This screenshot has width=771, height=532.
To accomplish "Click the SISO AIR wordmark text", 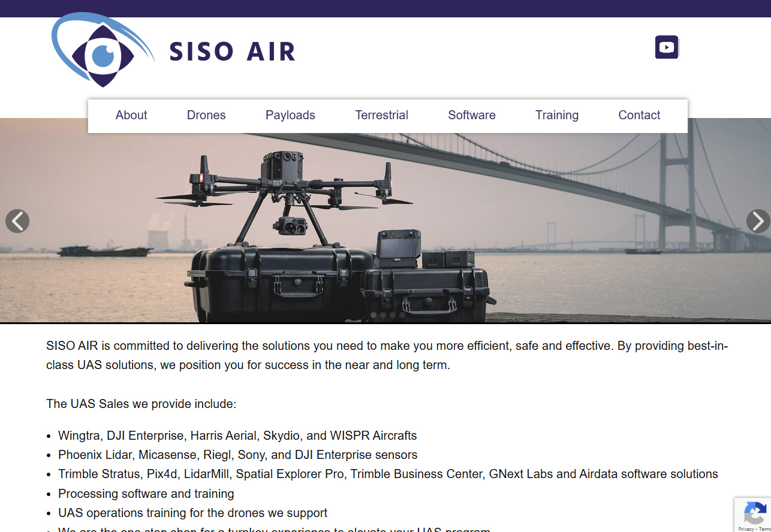I will tap(233, 52).
